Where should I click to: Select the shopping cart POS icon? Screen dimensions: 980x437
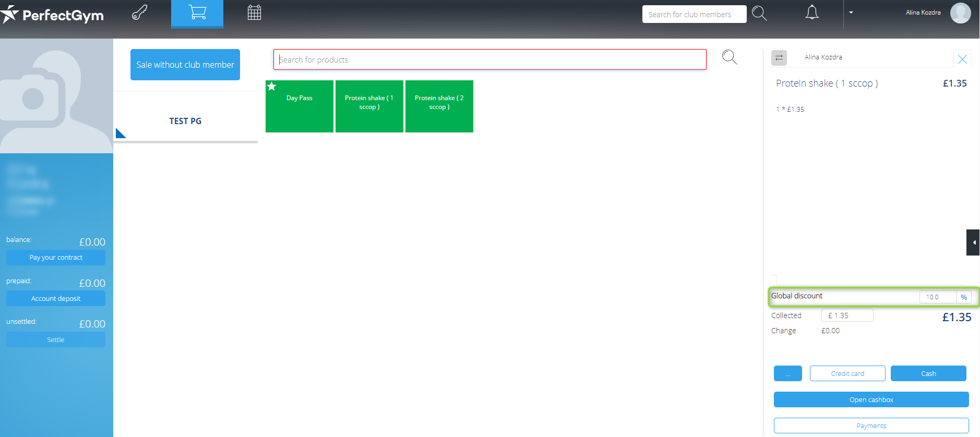point(197,13)
